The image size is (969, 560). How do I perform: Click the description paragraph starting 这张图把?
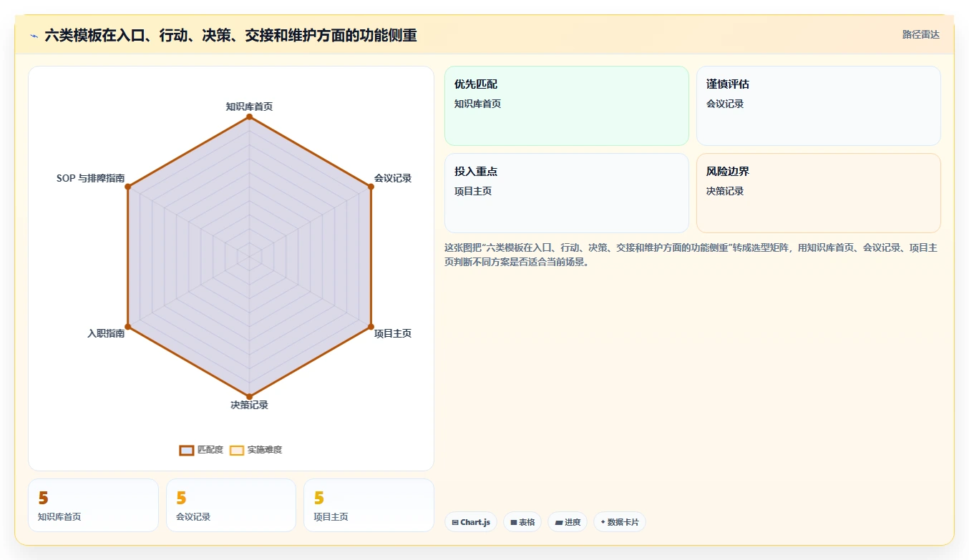pyautogui.click(x=691, y=255)
